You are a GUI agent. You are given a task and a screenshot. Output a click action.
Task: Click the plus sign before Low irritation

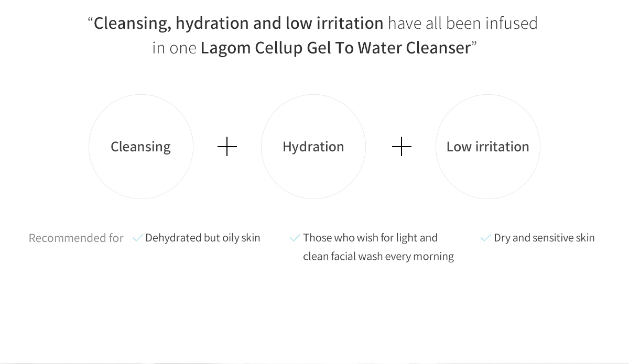[402, 147]
